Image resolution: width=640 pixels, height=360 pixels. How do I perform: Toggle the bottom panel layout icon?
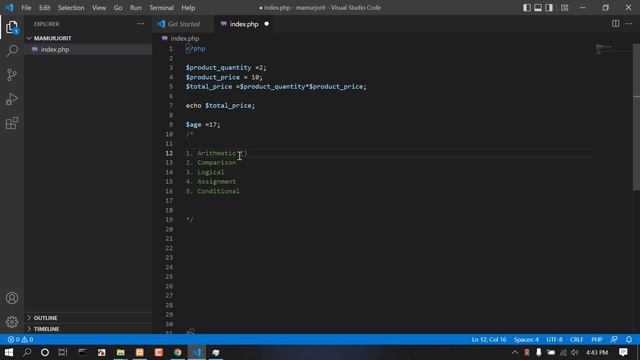[538, 8]
